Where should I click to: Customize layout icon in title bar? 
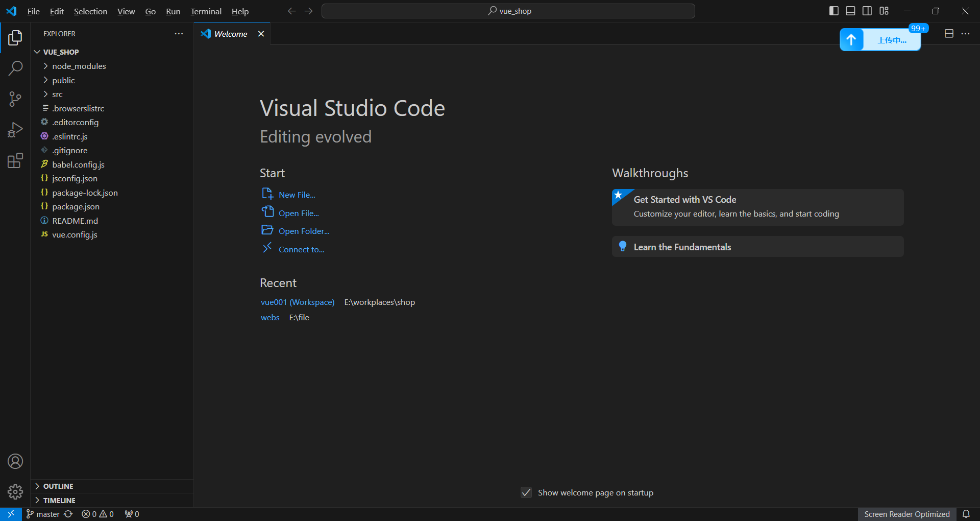[884, 11]
